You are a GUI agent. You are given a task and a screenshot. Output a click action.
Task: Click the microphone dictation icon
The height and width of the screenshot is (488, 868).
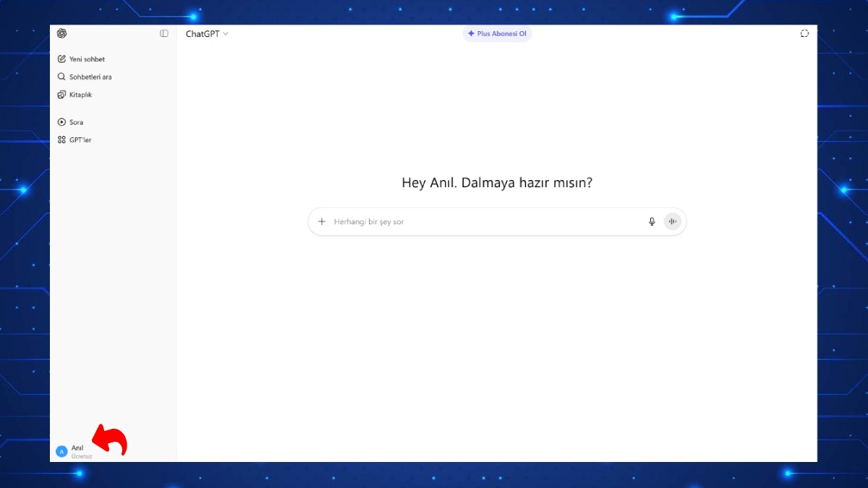(652, 222)
